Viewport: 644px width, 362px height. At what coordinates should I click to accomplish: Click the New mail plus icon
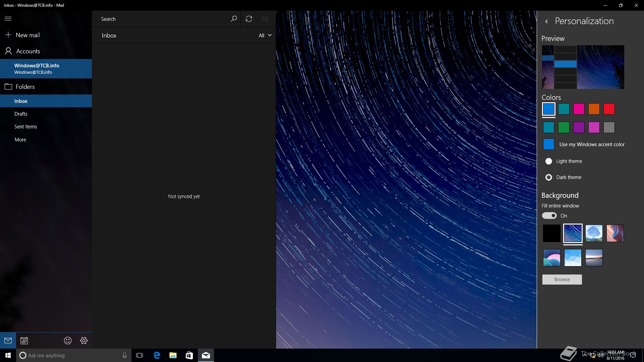pos(8,35)
